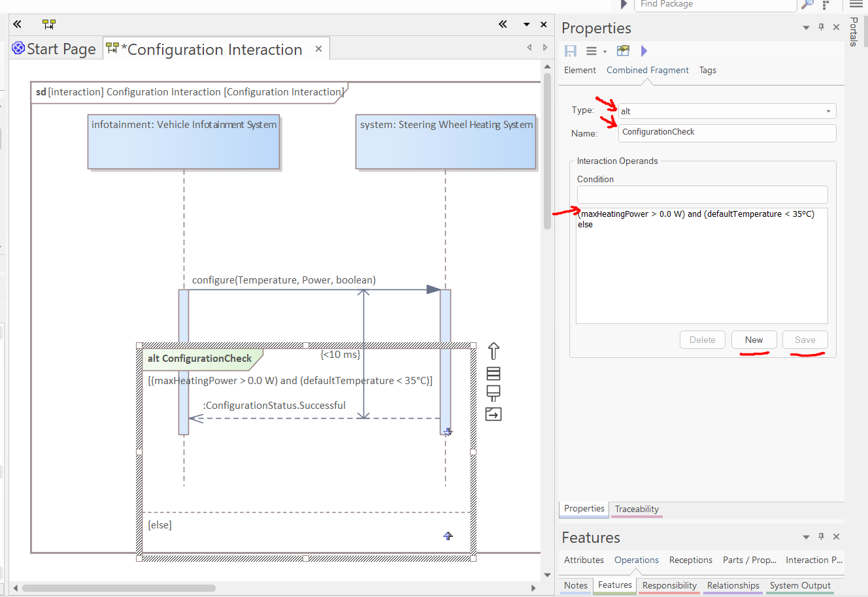
Task: Click the Traceability tab at panel bottom
Action: 637,509
